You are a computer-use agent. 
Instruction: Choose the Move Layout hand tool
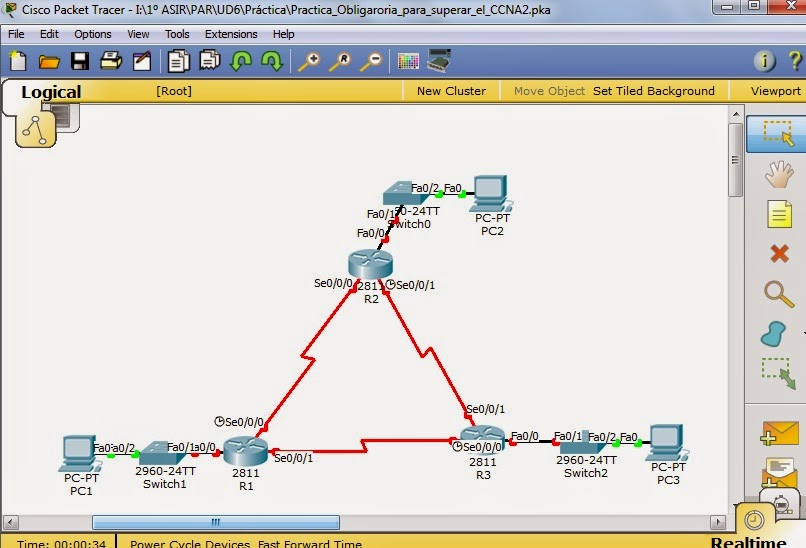[779, 174]
